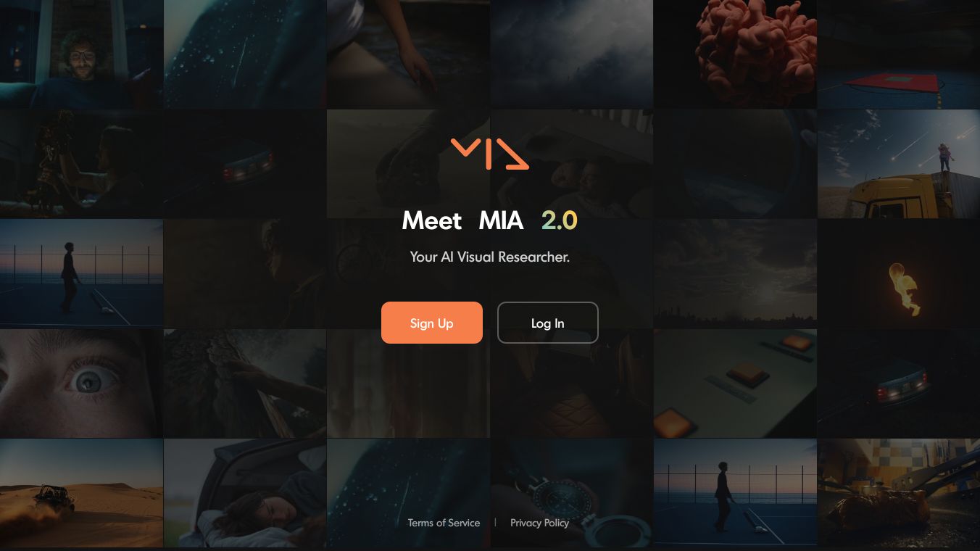The height and width of the screenshot is (551, 980).
Task: Click the person holding flowers thumbnail
Action: [x=81, y=164]
